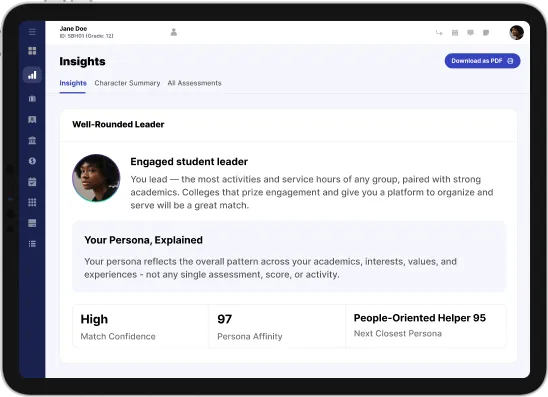Open the hamburger menu in the sidebar
This screenshot has height=397, width=548.
pyautogui.click(x=32, y=32)
